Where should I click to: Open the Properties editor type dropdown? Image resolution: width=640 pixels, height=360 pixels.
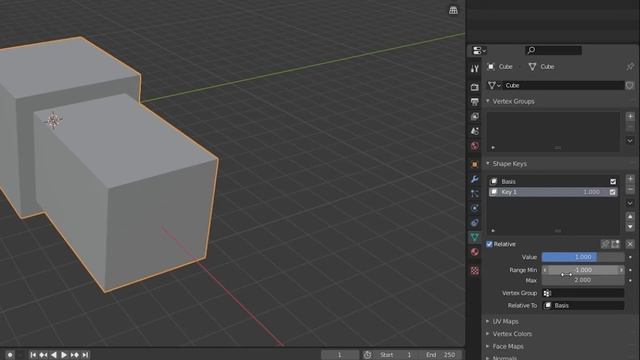(479, 51)
